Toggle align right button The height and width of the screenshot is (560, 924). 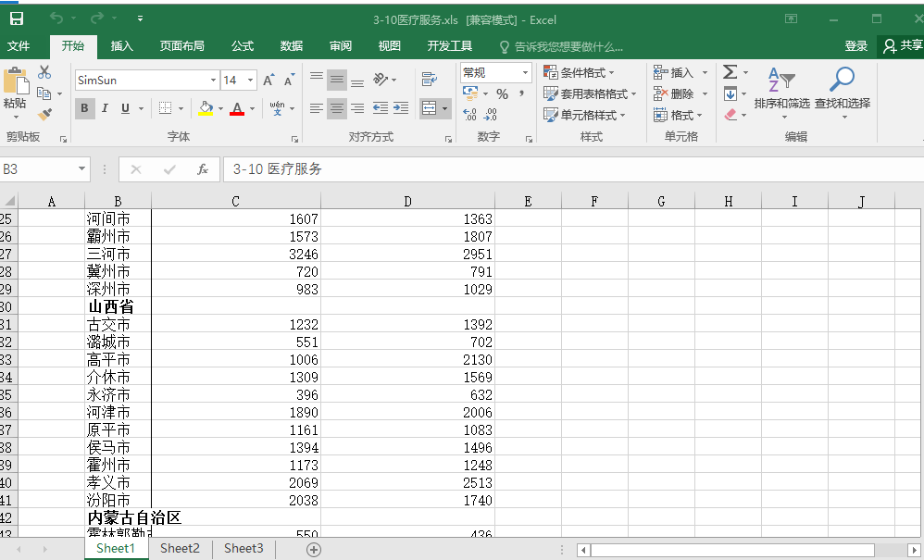tap(357, 108)
